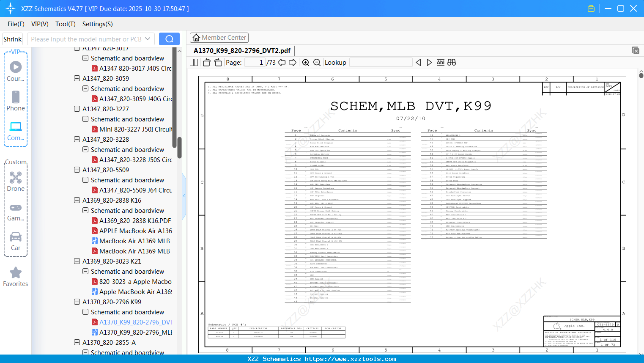
Task: Select the Phone category icon
Action: [16, 101]
